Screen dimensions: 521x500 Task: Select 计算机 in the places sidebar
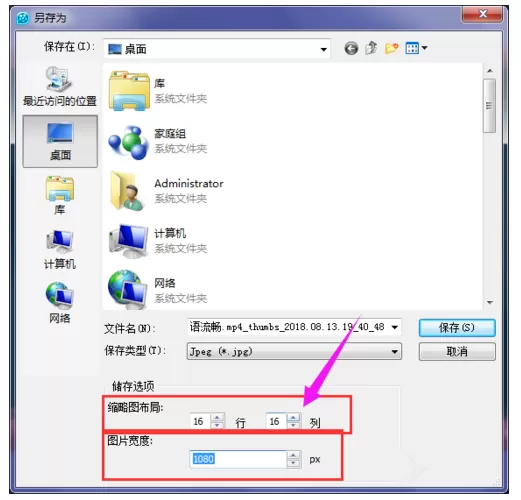(x=60, y=250)
